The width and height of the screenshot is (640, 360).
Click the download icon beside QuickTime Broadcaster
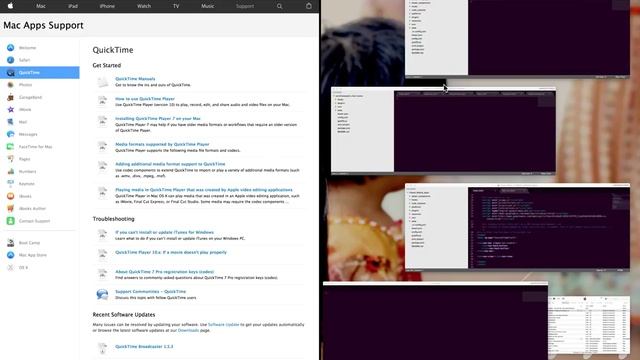102,348
